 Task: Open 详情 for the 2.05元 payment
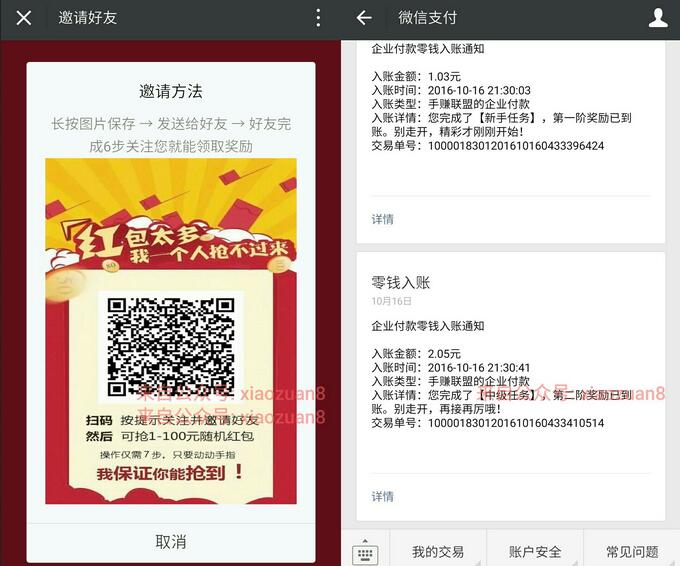point(382,496)
